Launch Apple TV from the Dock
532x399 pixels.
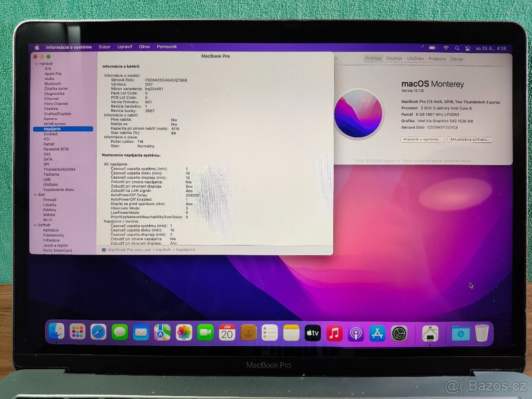point(313,333)
